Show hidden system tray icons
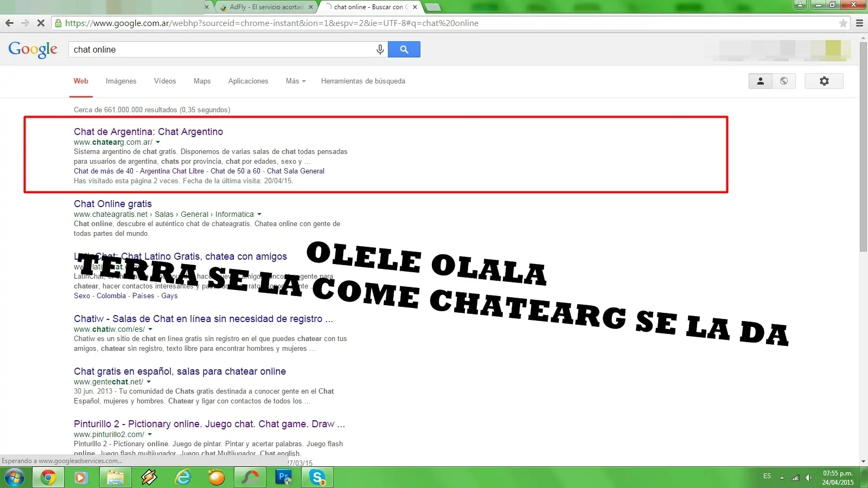 click(x=782, y=478)
